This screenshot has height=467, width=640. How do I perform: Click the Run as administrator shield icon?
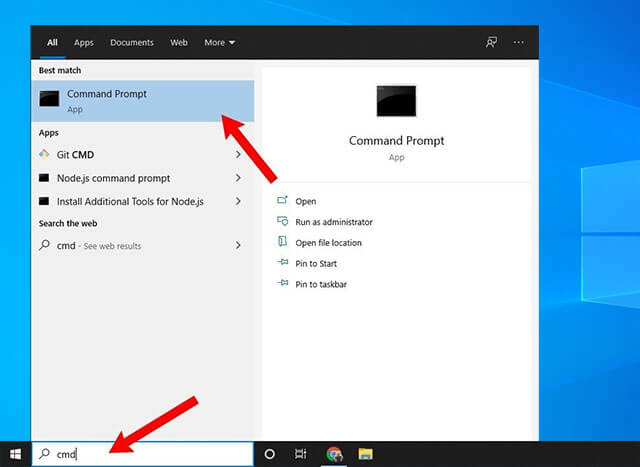[282, 221]
